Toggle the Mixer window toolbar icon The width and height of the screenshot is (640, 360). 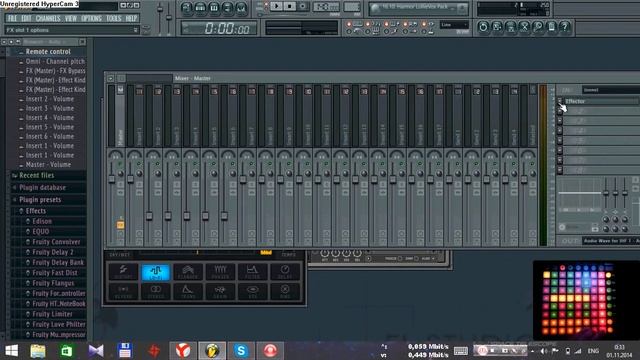point(241,8)
